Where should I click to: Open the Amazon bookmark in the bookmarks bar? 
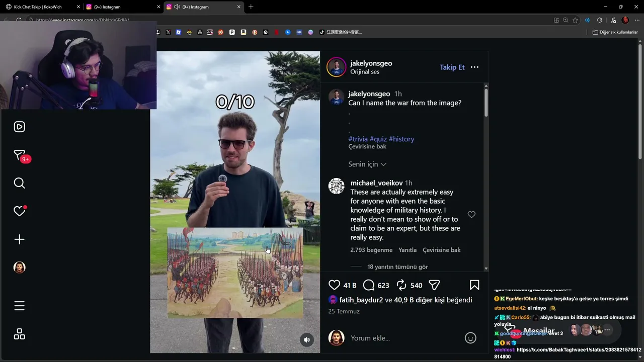(x=244, y=32)
